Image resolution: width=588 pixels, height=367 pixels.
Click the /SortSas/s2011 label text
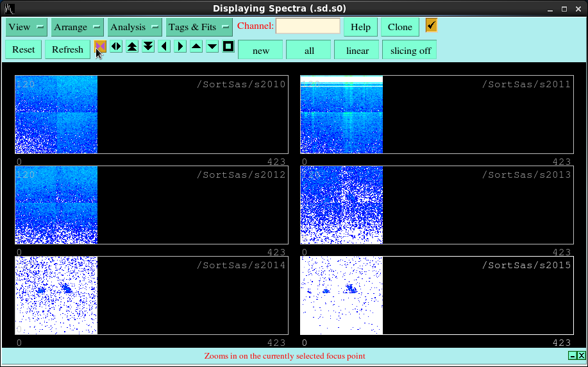pyautogui.click(x=526, y=84)
